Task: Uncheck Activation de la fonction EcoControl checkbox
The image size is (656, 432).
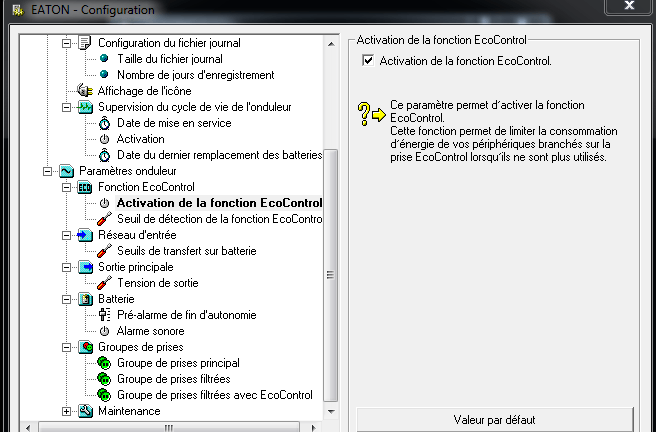Action: pos(368,61)
